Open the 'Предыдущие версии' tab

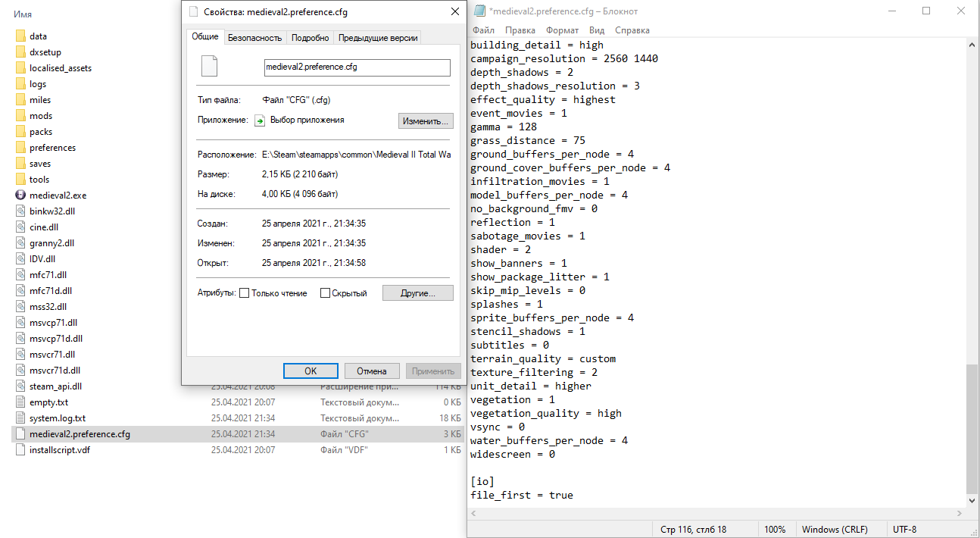pos(377,37)
